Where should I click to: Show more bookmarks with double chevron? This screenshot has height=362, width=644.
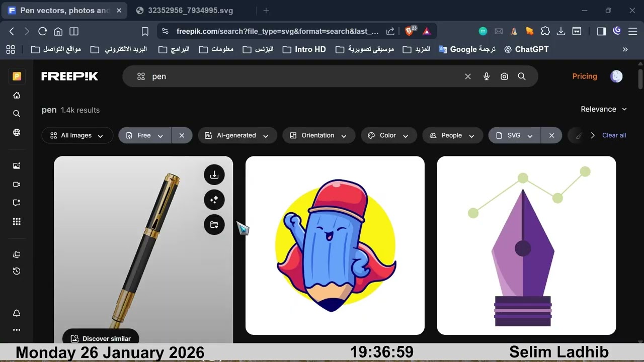click(625, 49)
